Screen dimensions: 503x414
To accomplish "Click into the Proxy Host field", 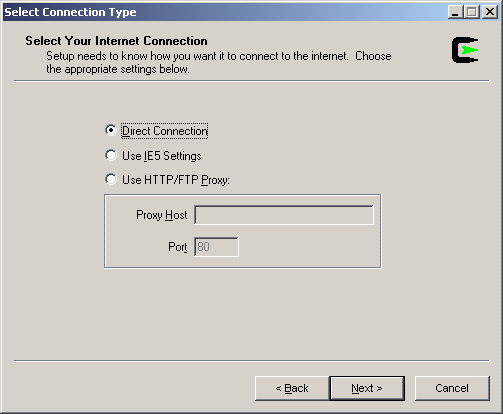I will 284,215.
